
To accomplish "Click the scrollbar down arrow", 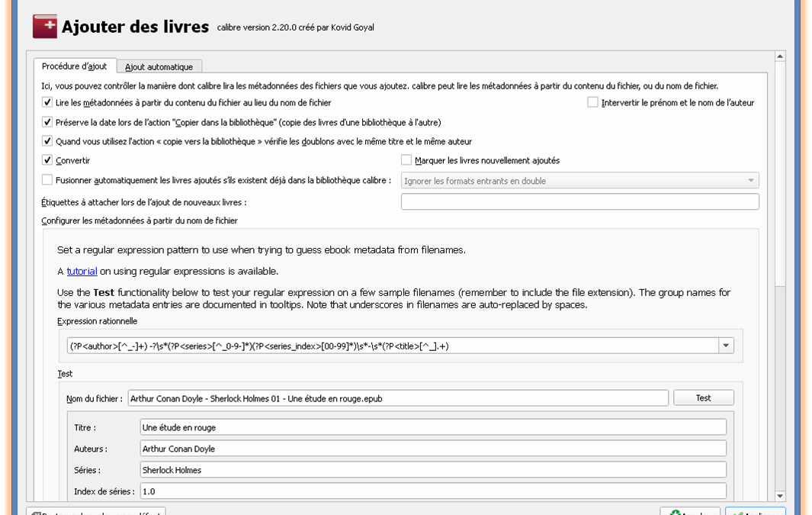I will click(780, 496).
